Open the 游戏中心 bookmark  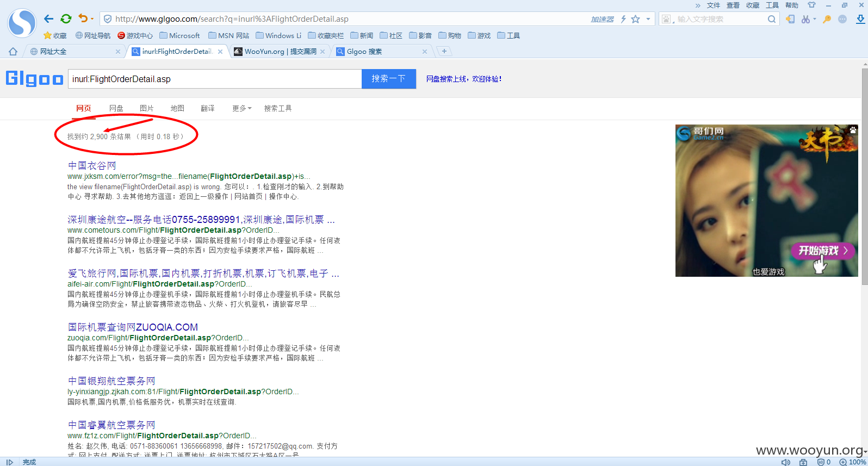coord(135,35)
